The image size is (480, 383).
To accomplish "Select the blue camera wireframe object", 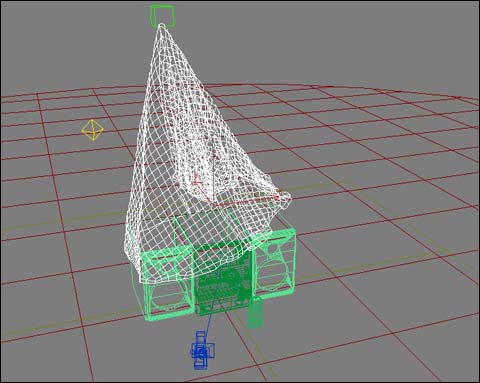I will [x=202, y=350].
